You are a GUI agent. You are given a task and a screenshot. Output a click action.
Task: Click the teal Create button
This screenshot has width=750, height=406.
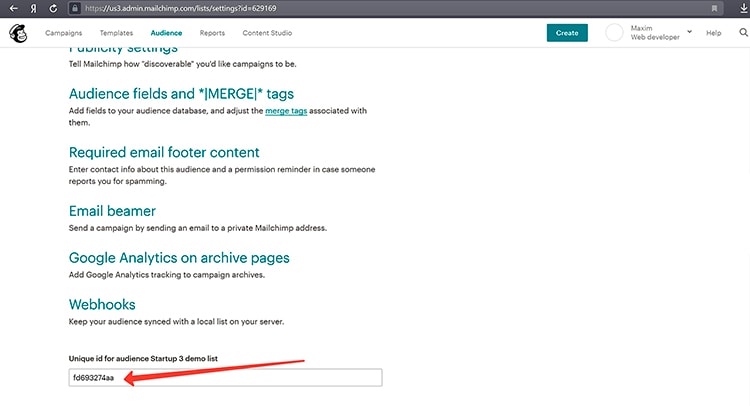coord(567,33)
